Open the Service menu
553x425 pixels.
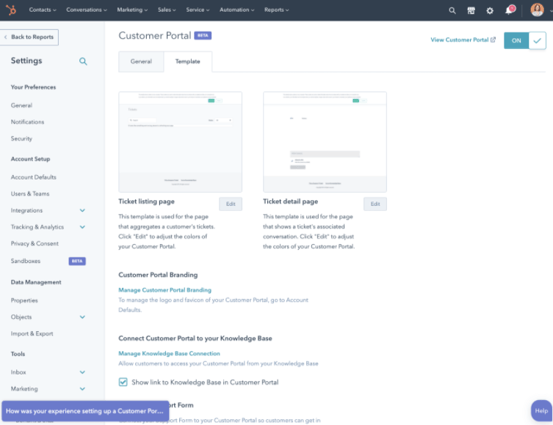pyautogui.click(x=198, y=10)
